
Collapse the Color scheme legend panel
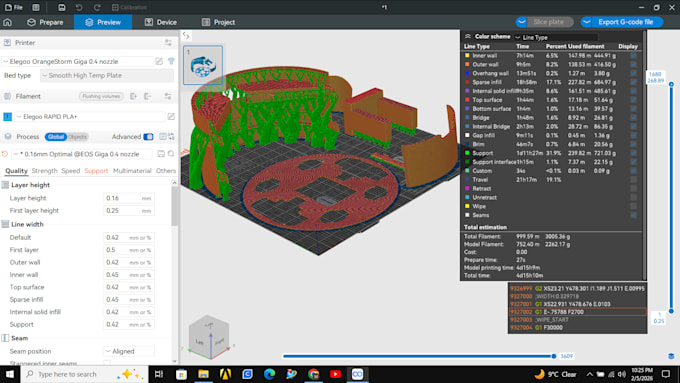click(468, 36)
